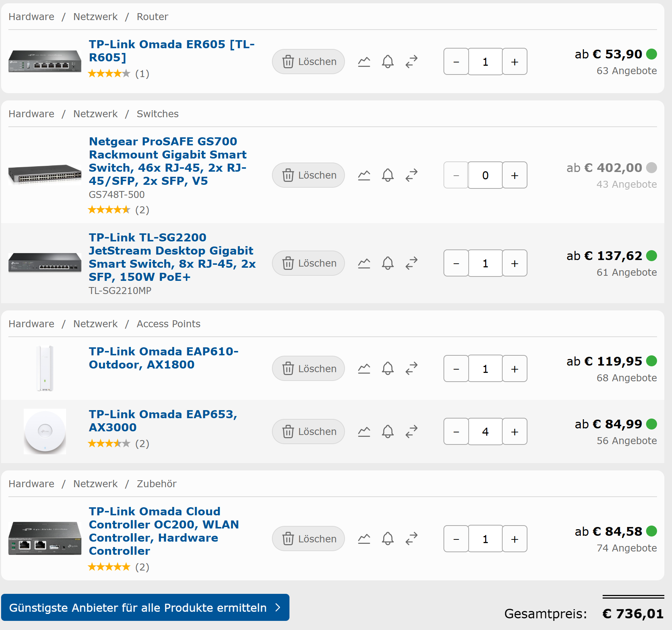Delete TP-Link Omada EAP653 from list
The height and width of the screenshot is (630, 672).
pos(308,432)
